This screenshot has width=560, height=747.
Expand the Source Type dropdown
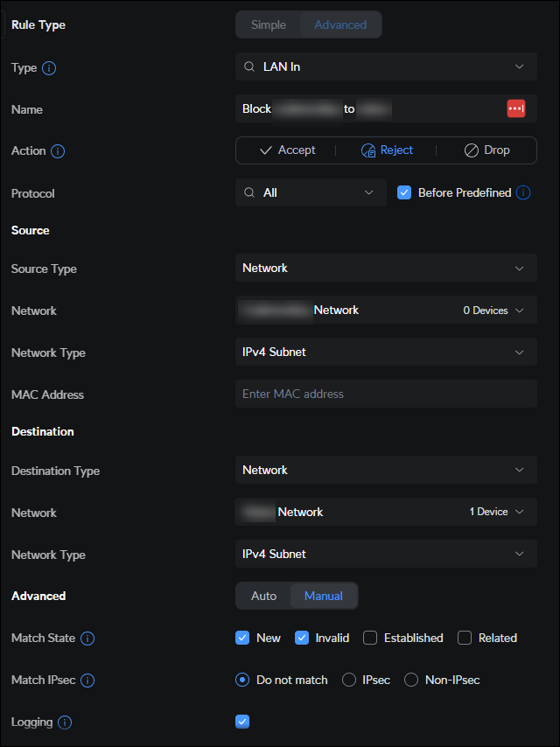(386, 269)
